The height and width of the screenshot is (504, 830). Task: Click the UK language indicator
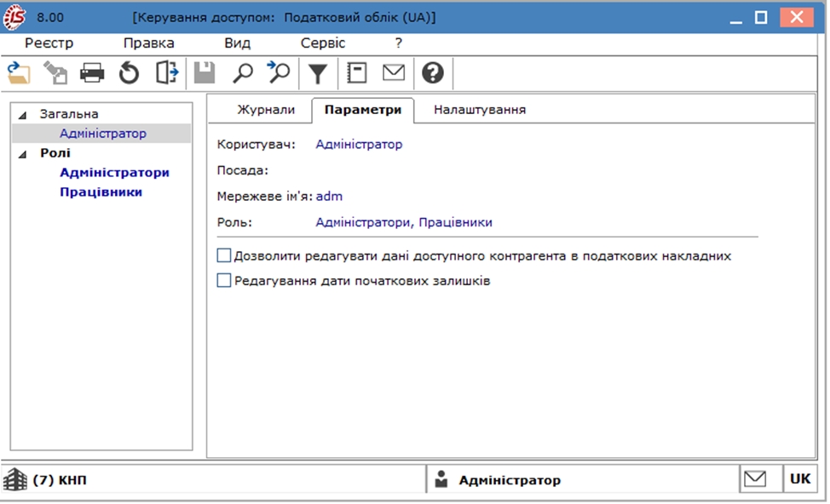pyautogui.click(x=800, y=478)
